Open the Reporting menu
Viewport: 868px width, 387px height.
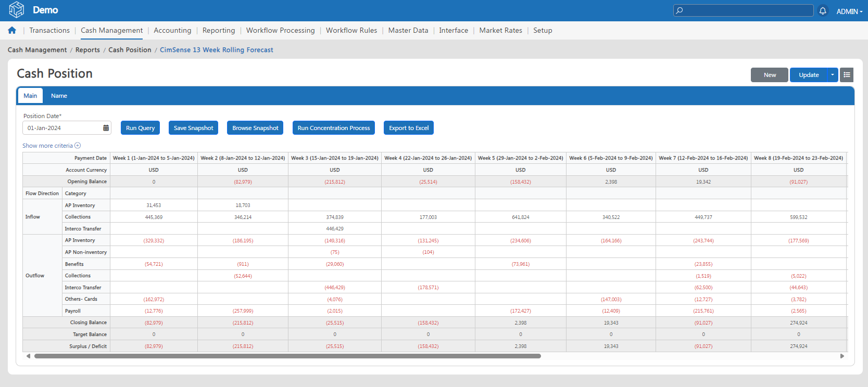219,30
